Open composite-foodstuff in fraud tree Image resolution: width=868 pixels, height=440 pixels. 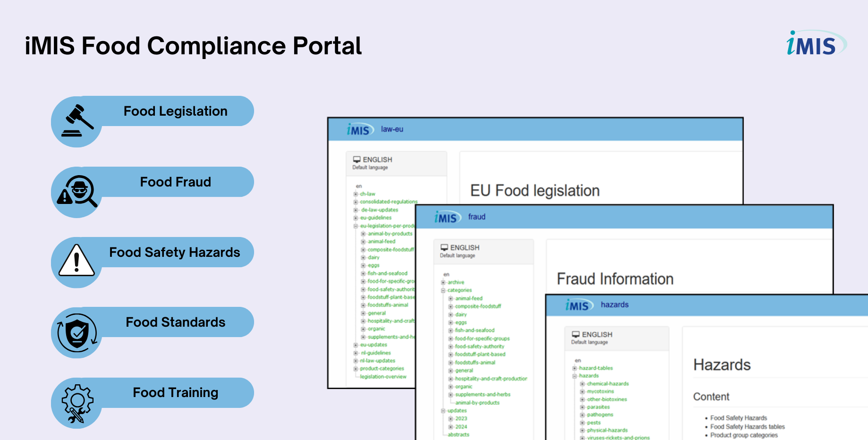coord(478,306)
